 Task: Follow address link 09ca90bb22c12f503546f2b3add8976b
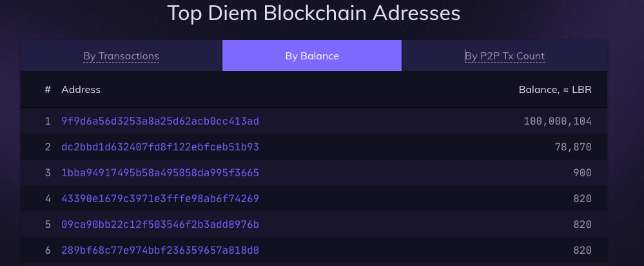[161, 225]
